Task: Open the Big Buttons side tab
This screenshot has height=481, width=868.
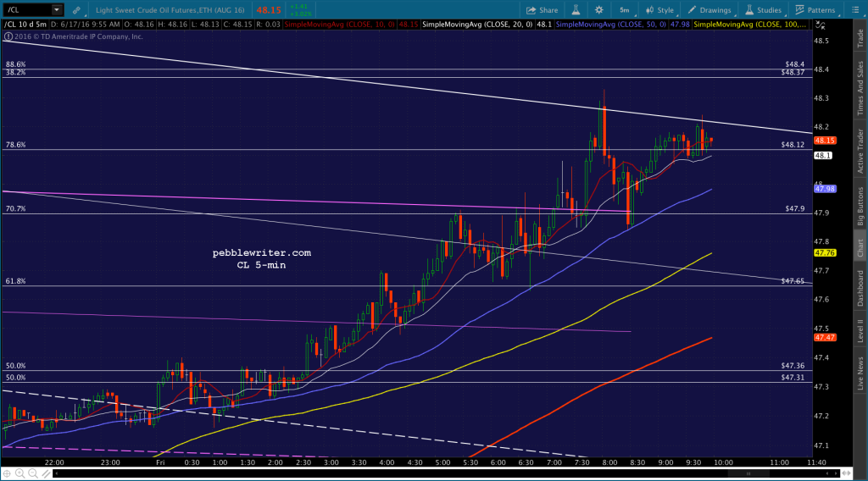Action: pos(860,207)
